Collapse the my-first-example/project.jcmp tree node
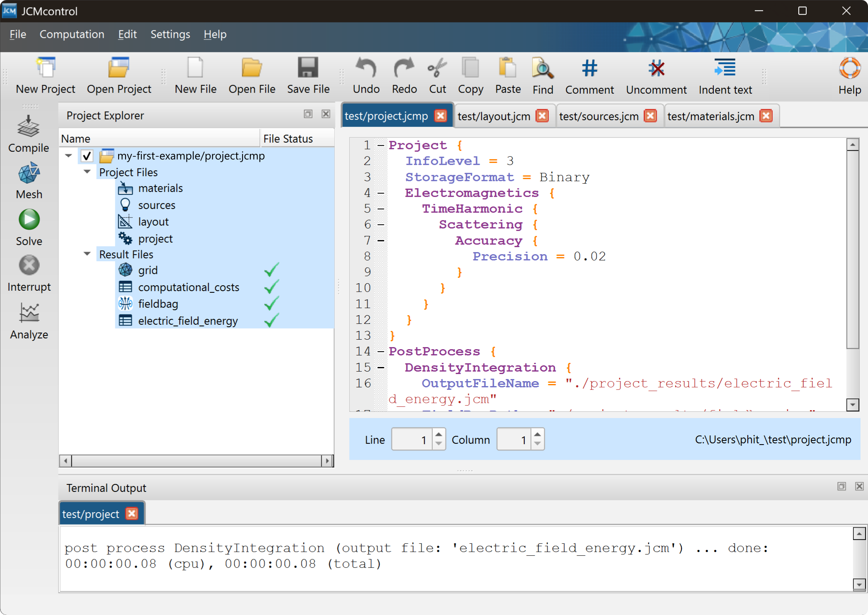The width and height of the screenshot is (868, 615). (x=69, y=156)
